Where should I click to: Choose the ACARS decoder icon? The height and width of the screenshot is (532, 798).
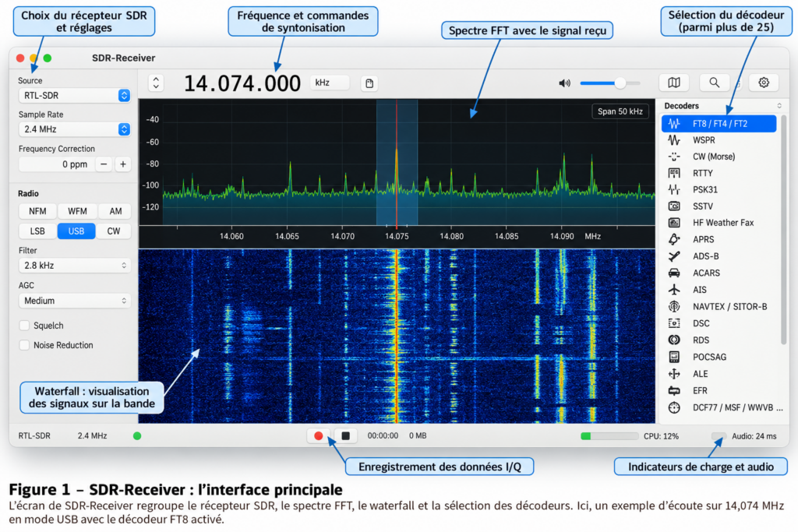pyautogui.click(x=674, y=273)
